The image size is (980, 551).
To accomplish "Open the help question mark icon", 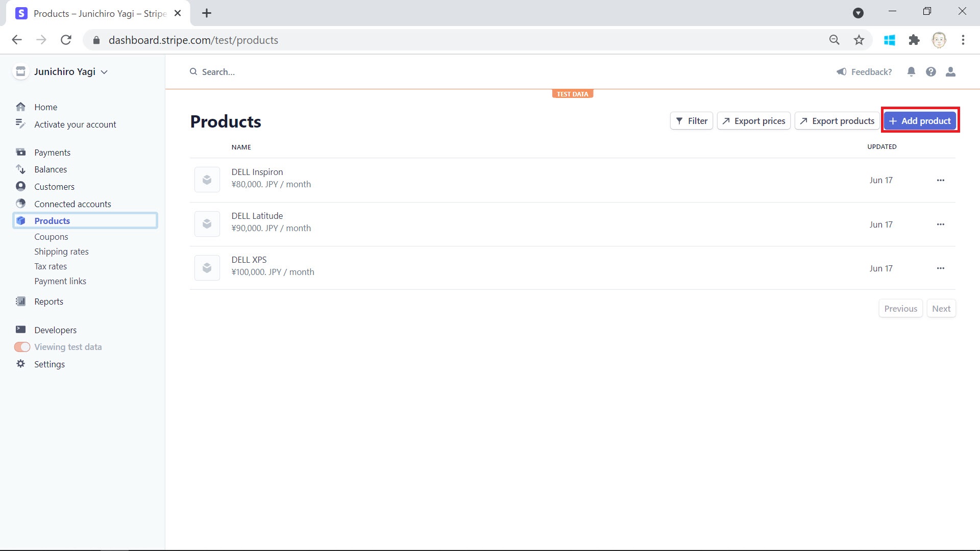I will click(931, 71).
